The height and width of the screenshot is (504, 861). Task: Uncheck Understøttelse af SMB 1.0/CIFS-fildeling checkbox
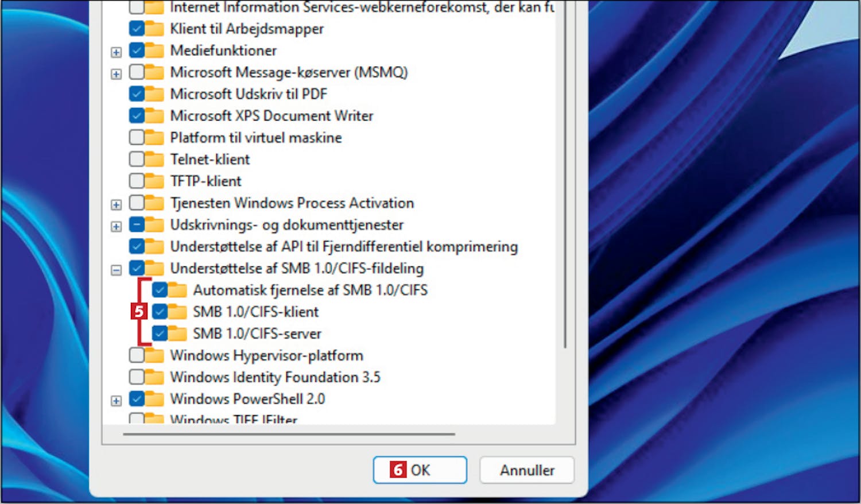(137, 268)
